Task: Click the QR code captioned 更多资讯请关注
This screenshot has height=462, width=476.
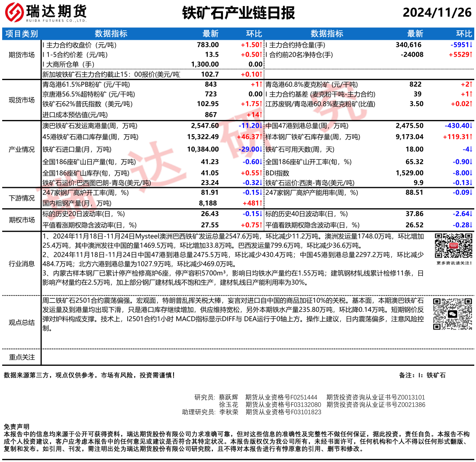Action: point(453,246)
